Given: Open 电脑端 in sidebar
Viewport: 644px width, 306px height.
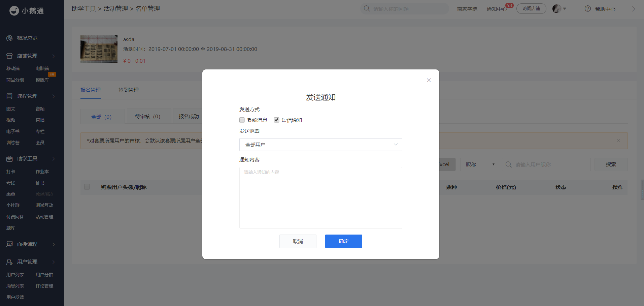Looking at the screenshot, I should coord(42,68).
